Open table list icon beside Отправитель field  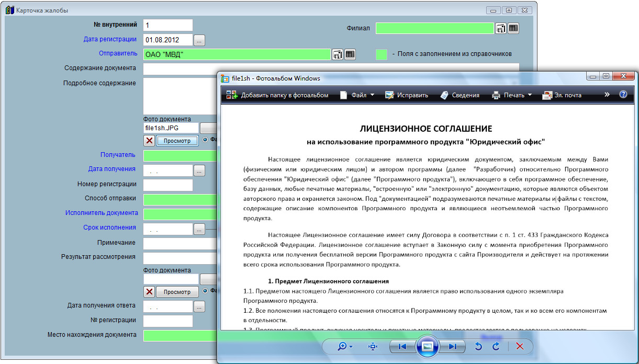click(350, 54)
